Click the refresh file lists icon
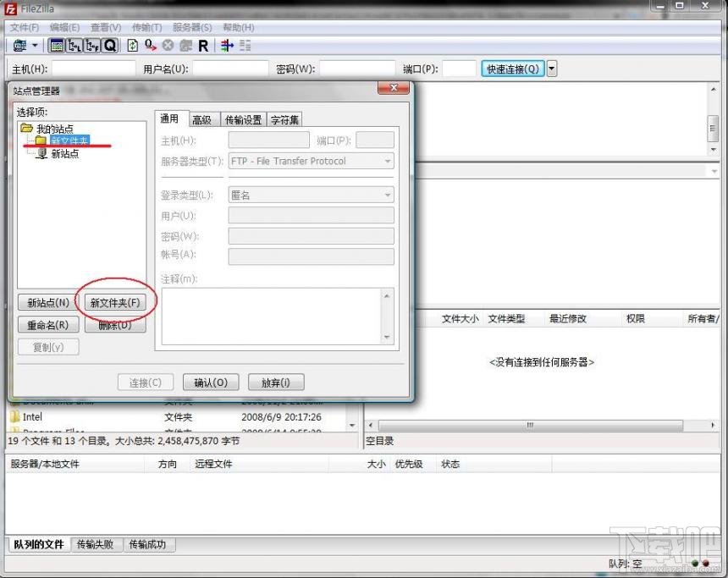The width and height of the screenshot is (728, 578). point(132,46)
